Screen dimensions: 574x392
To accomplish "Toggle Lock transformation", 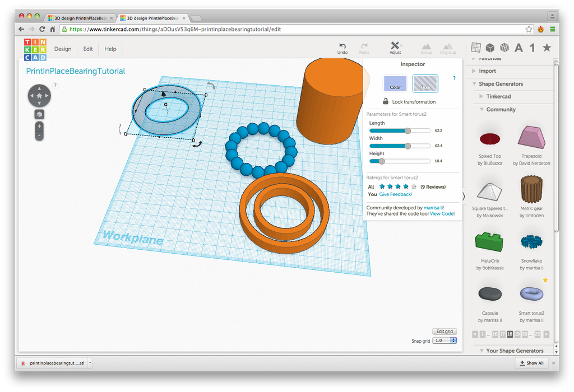I will coord(409,102).
